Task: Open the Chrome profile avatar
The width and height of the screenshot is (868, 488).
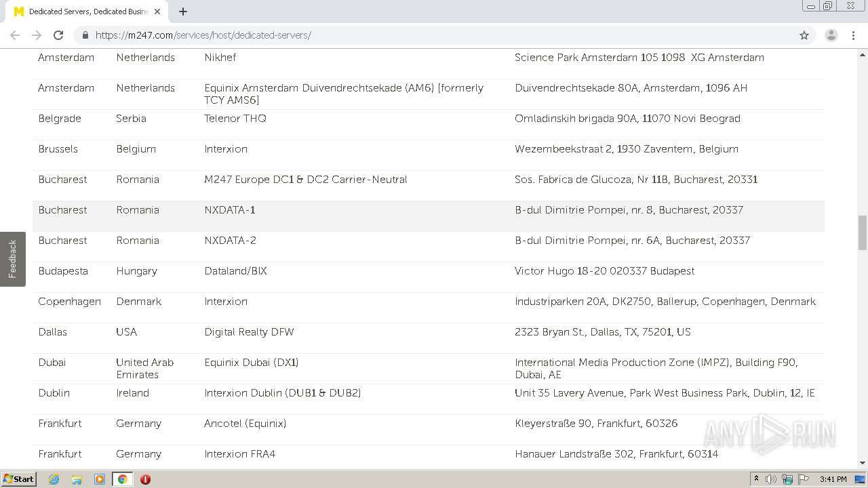Action: click(831, 35)
